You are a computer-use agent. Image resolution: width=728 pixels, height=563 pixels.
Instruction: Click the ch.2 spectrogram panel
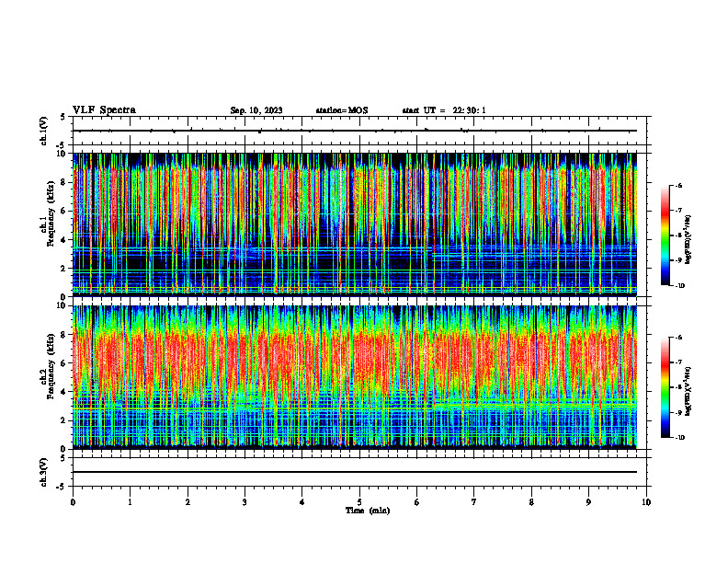pos(355,377)
